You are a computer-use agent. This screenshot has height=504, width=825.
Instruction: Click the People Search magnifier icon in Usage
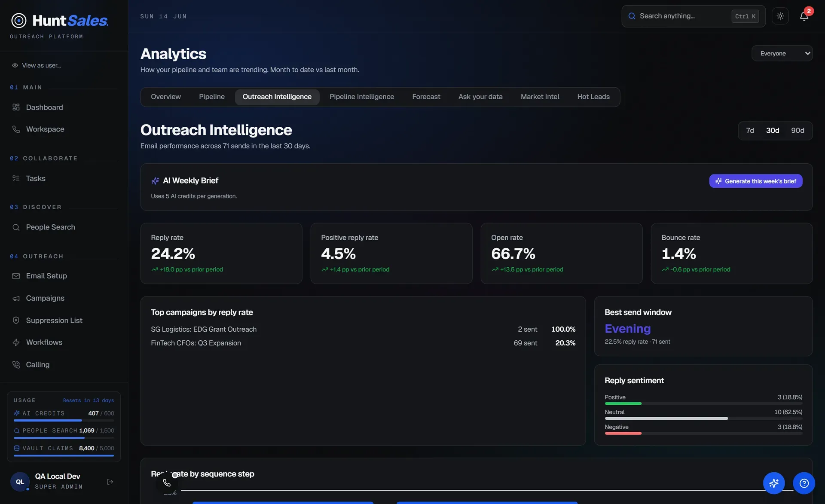(x=17, y=431)
